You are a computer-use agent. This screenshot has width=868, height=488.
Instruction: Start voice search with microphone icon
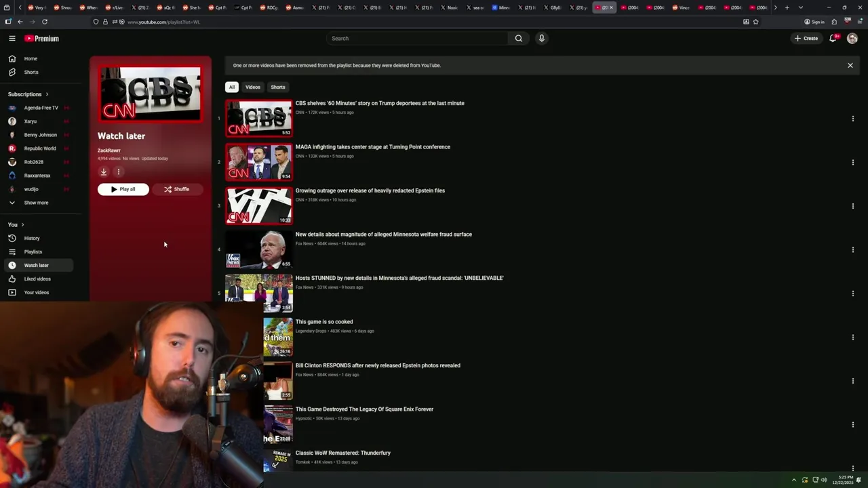541,39
